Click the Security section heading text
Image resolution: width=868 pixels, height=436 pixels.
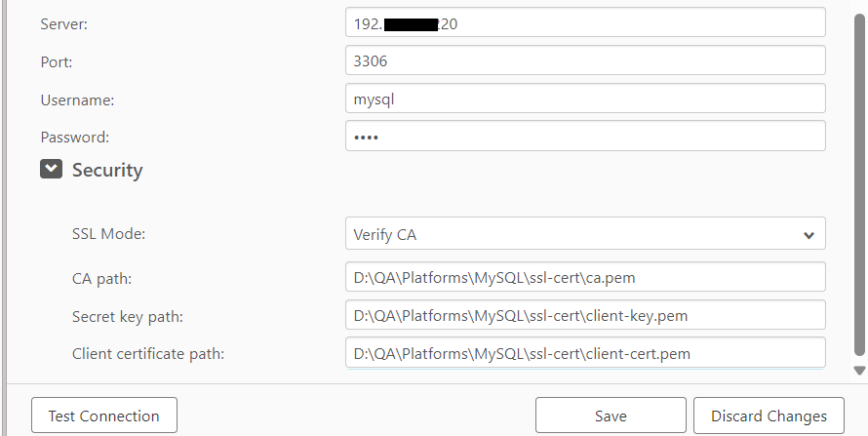(x=107, y=170)
